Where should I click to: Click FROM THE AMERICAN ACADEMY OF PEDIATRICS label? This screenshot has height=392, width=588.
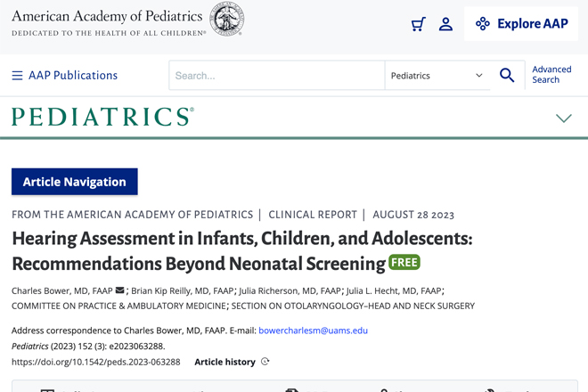point(133,215)
